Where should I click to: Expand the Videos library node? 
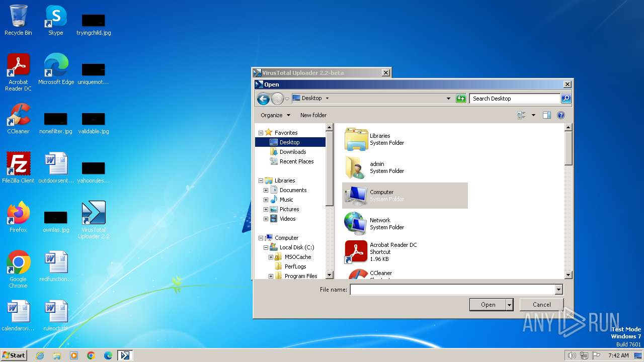coord(266,219)
